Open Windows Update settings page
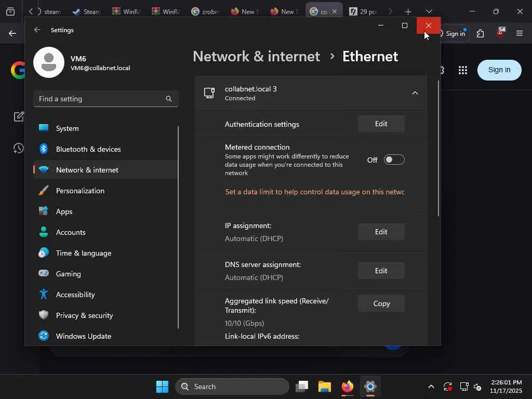 coord(83,336)
